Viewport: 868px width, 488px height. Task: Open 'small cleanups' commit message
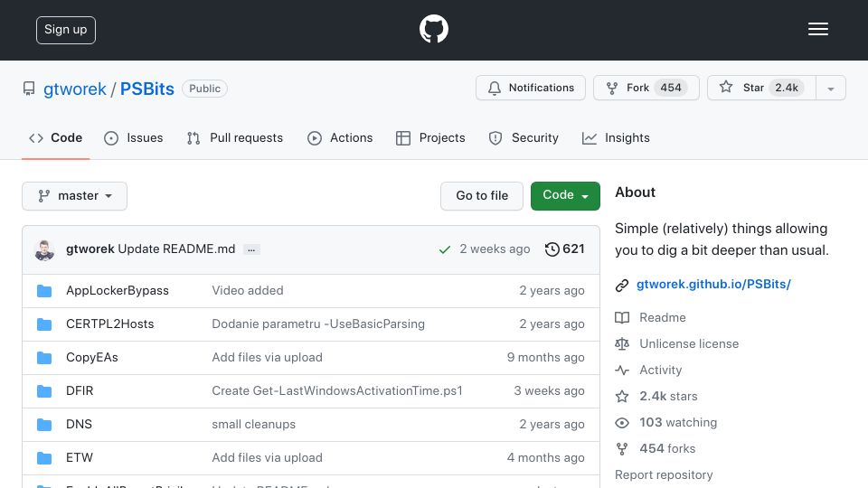pyautogui.click(x=253, y=425)
